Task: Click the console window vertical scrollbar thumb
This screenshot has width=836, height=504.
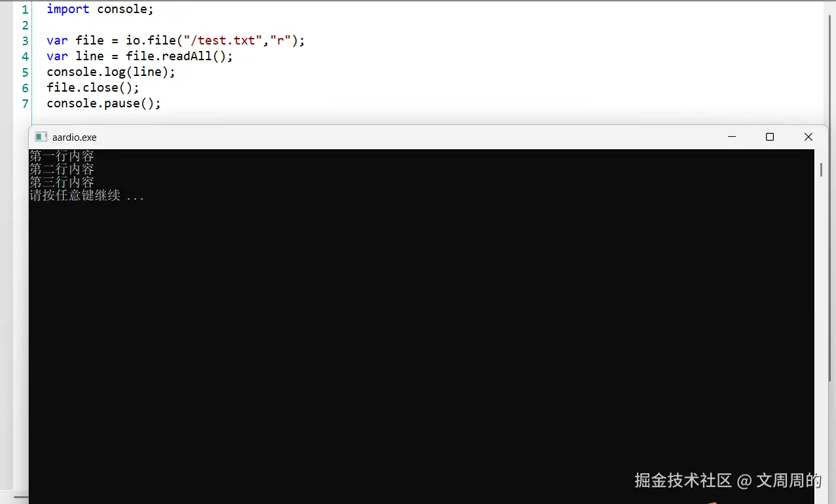Action: pyautogui.click(x=821, y=170)
